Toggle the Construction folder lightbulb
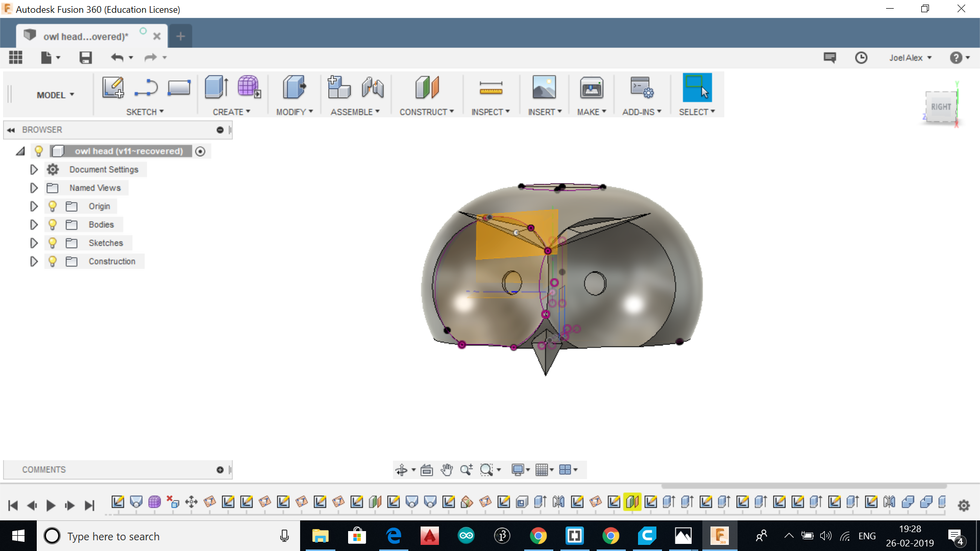Image resolution: width=980 pixels, height=551 pixels. (x=53, y=261)
